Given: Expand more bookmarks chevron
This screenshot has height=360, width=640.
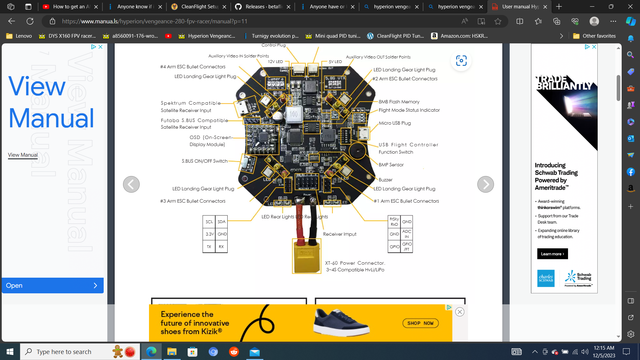Looking at the screenshot, I should (561, 36).
